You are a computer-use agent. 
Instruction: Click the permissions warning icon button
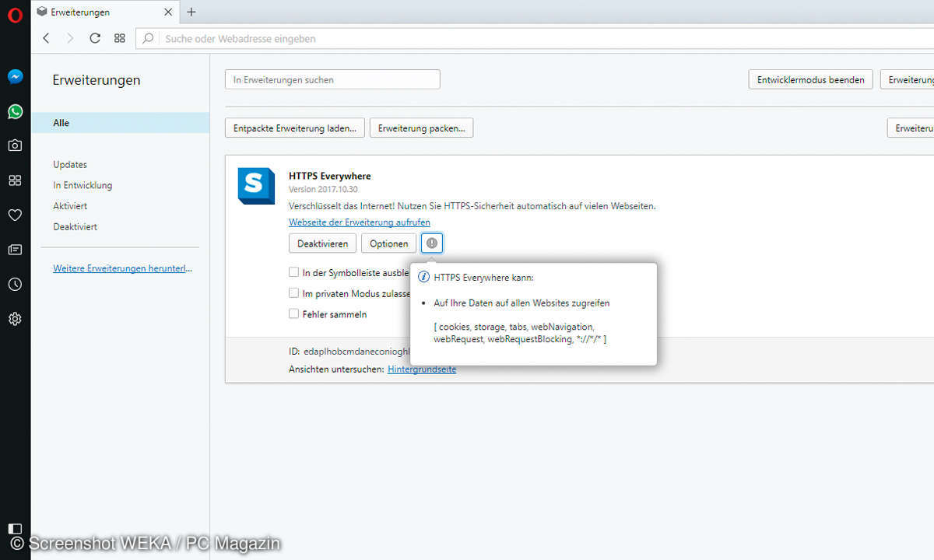coord(432,243)
